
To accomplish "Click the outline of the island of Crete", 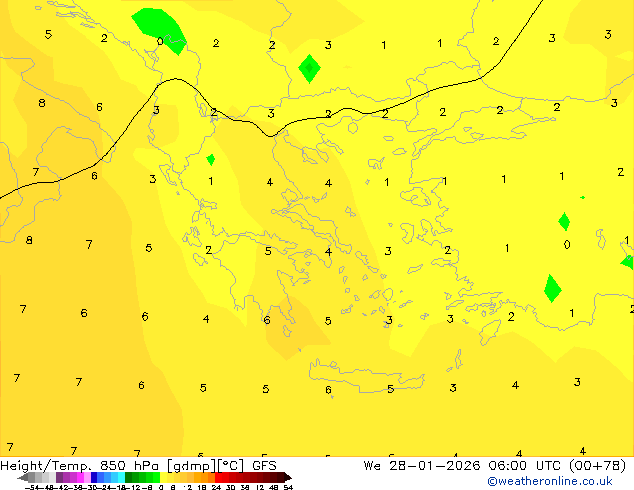I will pos(366,375).
